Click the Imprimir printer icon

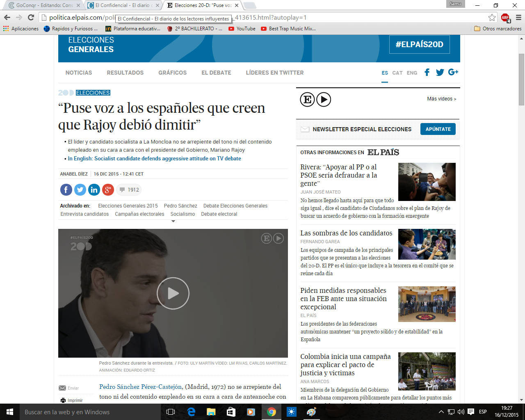point(63,400)
